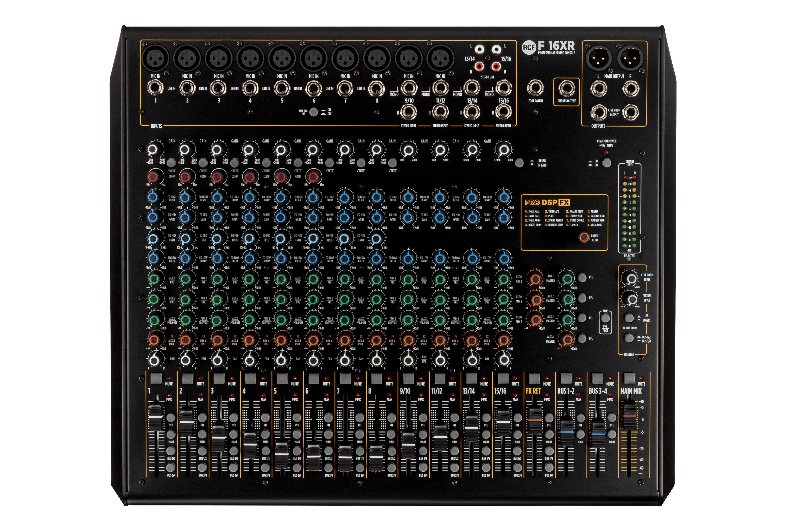Click the channel 13/14 MUTE button

tap(471, 379)
